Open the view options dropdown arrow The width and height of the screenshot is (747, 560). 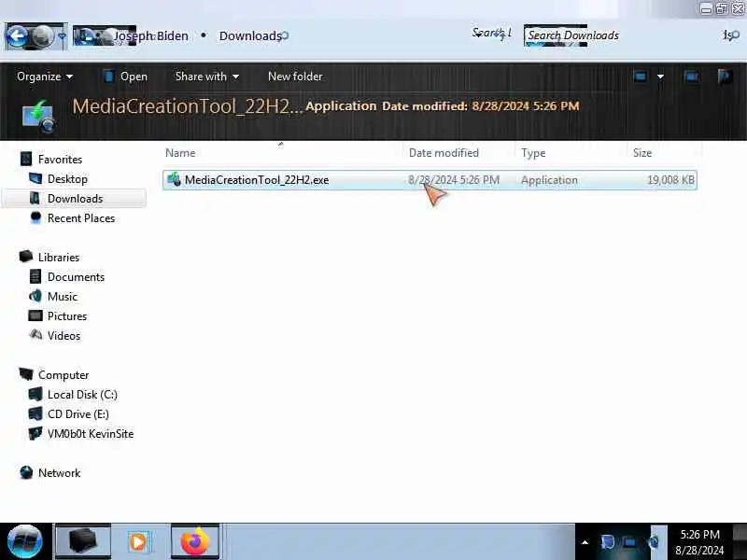tap(660, 77)
